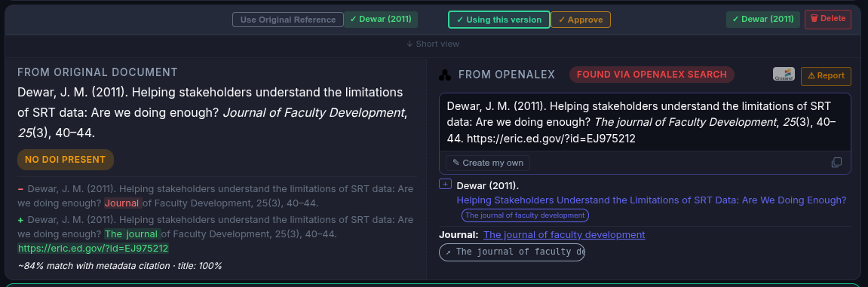Open the Helping Stakeholders Understand title link
This screenshot has height=287, width=868.
651,200
